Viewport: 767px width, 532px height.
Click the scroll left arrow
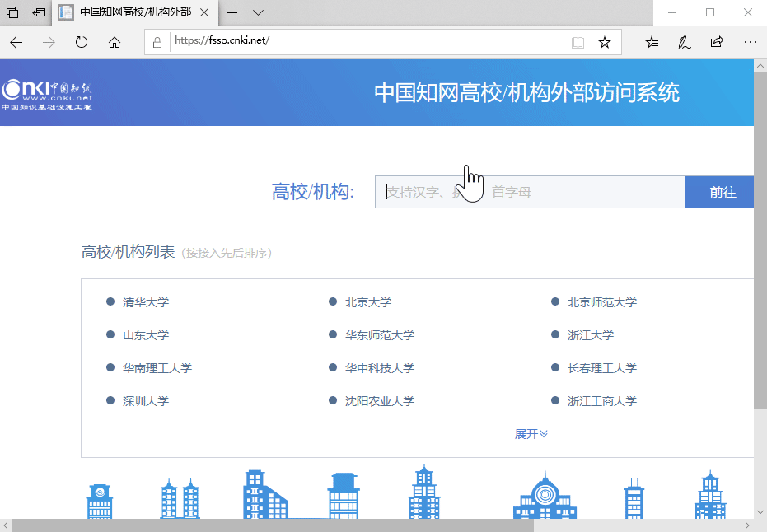pos(6,525)
